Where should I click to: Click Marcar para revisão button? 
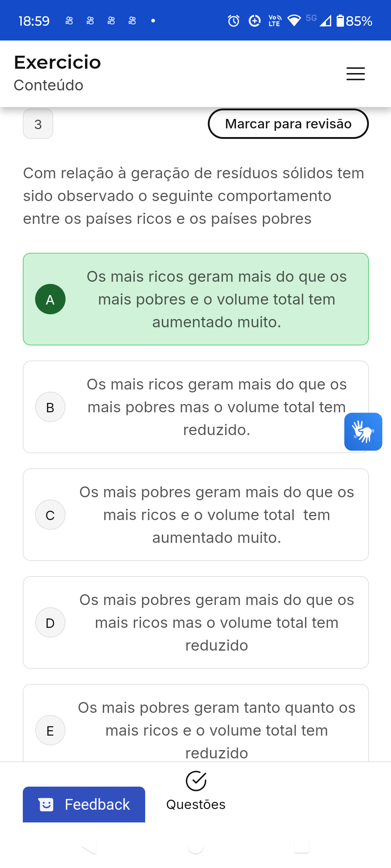[288, 124]
